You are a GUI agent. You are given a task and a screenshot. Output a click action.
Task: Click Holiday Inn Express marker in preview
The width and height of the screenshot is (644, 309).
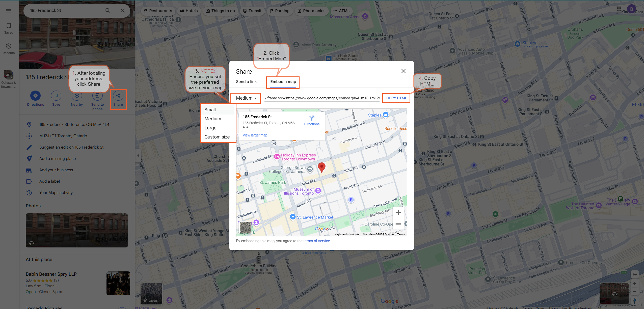[277, 157]
